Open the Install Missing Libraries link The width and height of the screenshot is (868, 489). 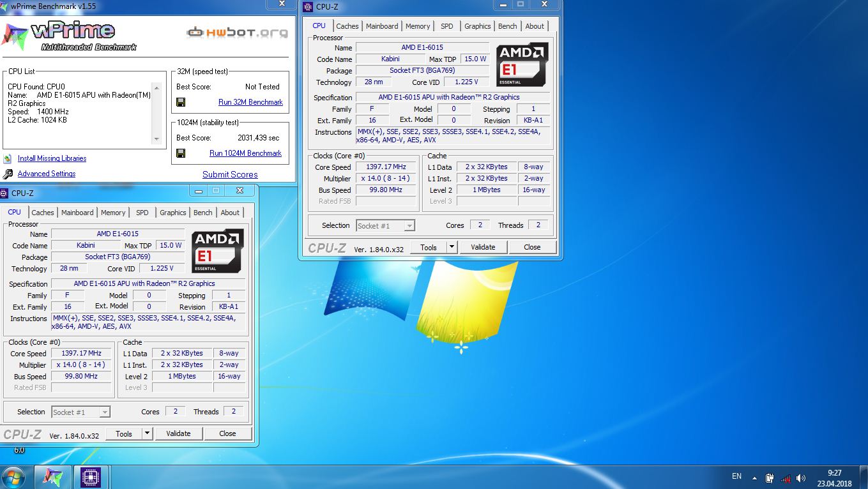52,158
